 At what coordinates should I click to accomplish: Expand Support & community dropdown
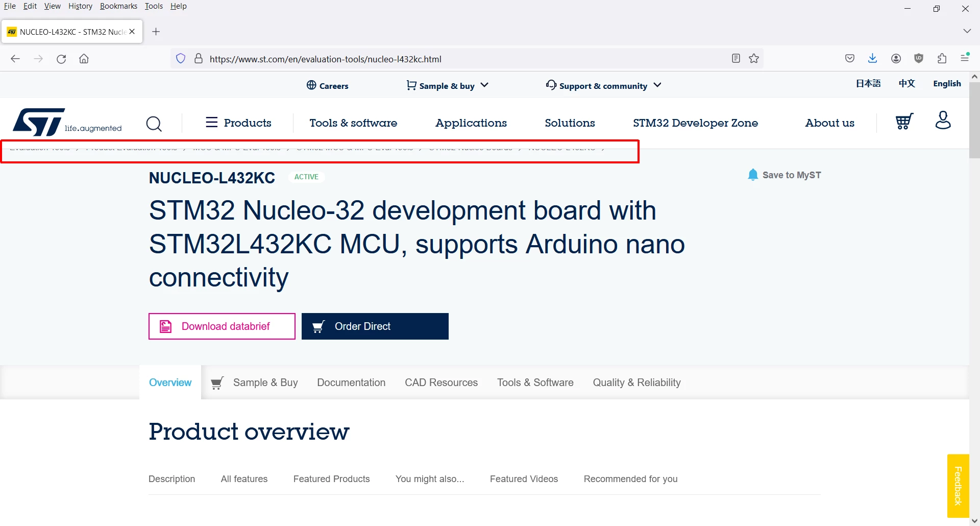click(603, 85)
